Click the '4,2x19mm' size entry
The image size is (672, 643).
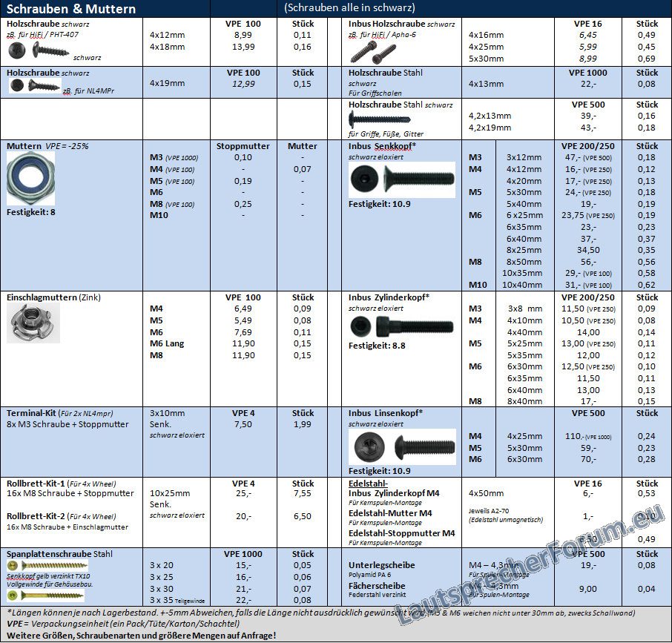pos(490,128)
